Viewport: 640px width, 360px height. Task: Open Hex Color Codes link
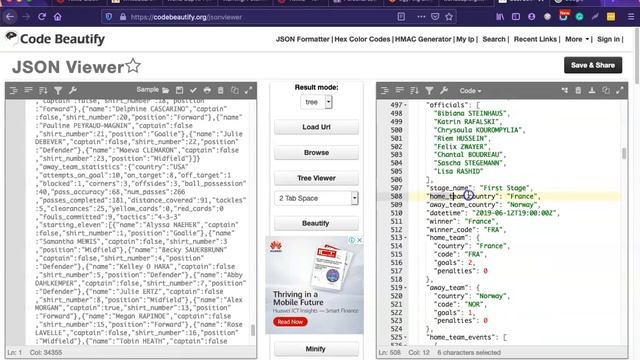coord(362,39)
